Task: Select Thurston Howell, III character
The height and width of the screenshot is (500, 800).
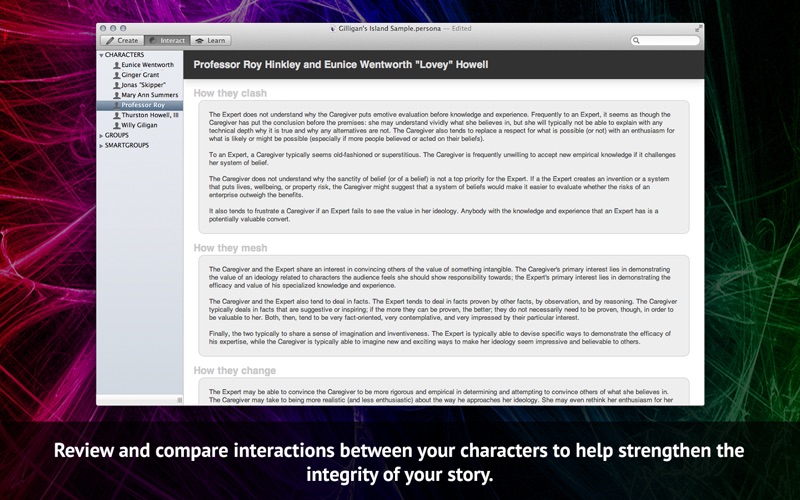Action: (140, 115)
